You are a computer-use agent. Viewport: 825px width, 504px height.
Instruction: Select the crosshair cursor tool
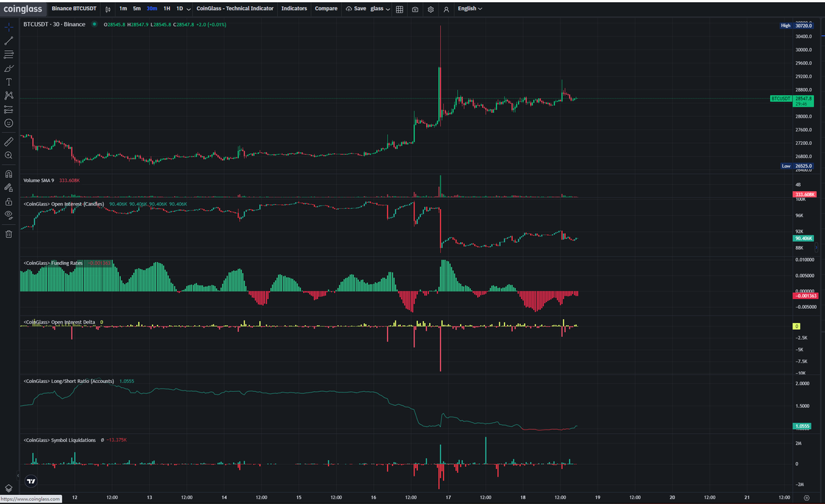click(x=8, y=28)
